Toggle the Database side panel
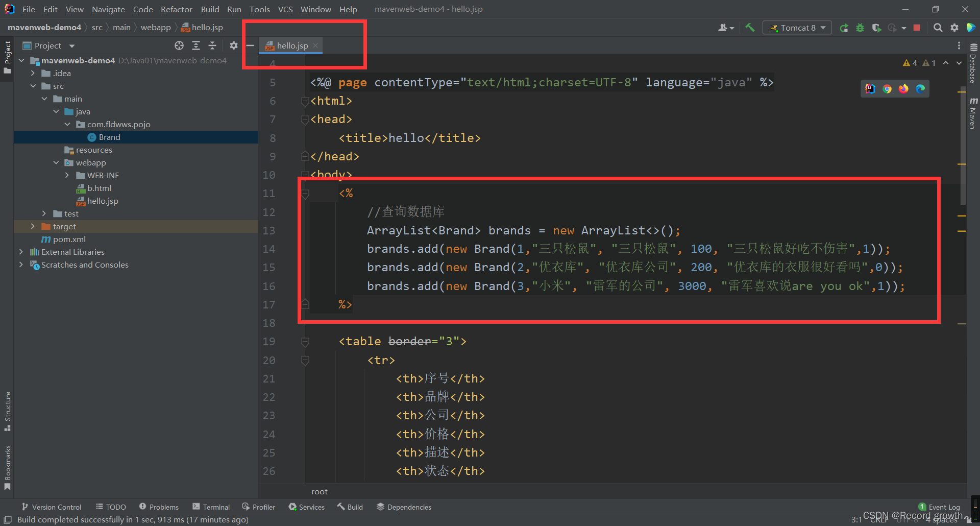The height and width of the screenshot is (526, 980). tap(973, 63)
